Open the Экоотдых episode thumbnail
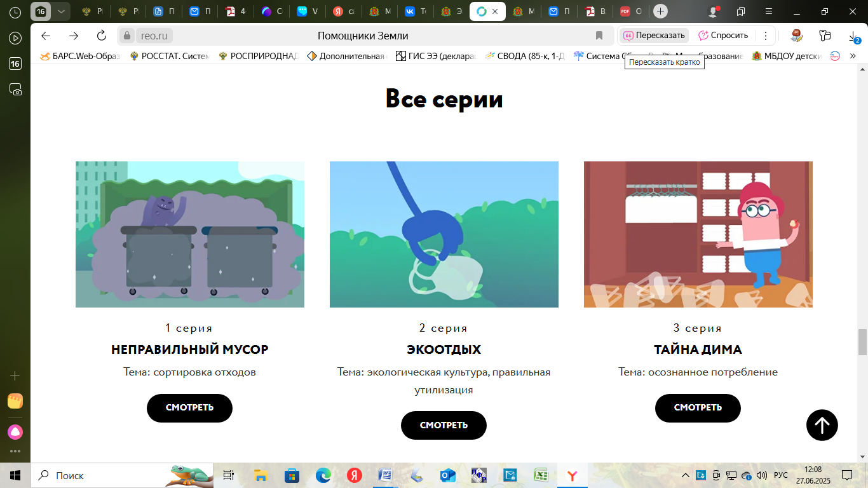 444,234
